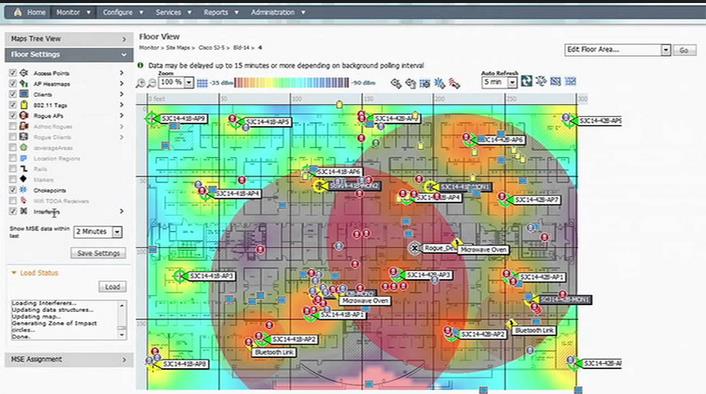Viewport: 706px width, 394px height.
Task: Open the Auto Refresh interval dropdown
Action: [x=512, y=82]
